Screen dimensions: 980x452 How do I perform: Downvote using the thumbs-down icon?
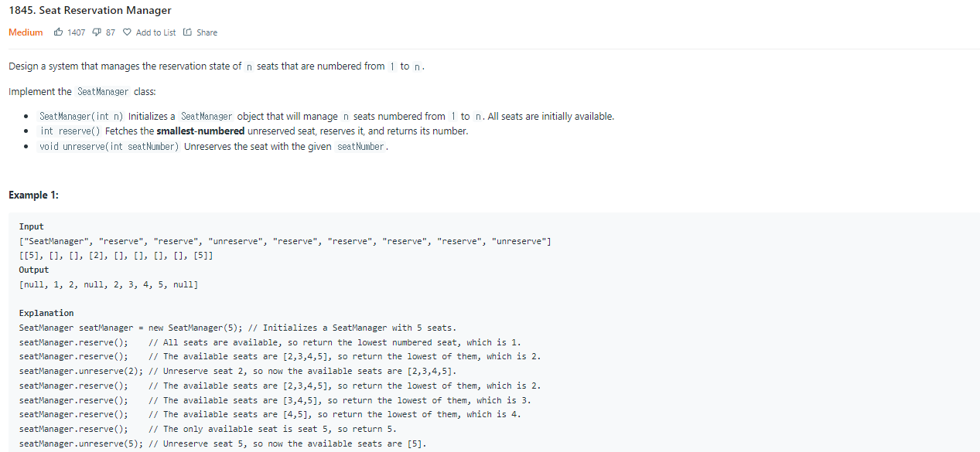pos(95,32)
